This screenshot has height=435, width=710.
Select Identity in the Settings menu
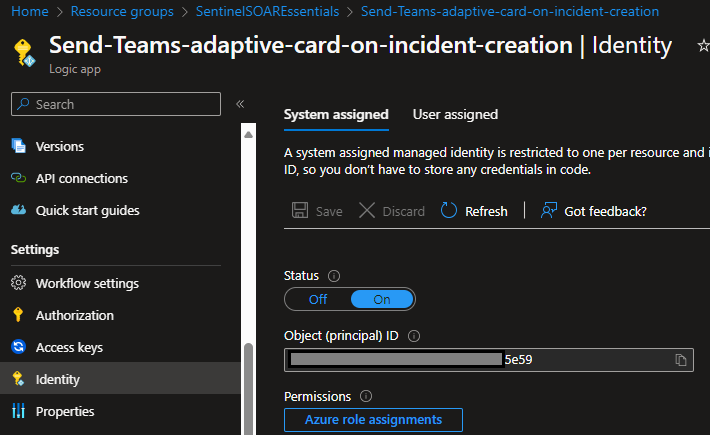tap(120, 379)
